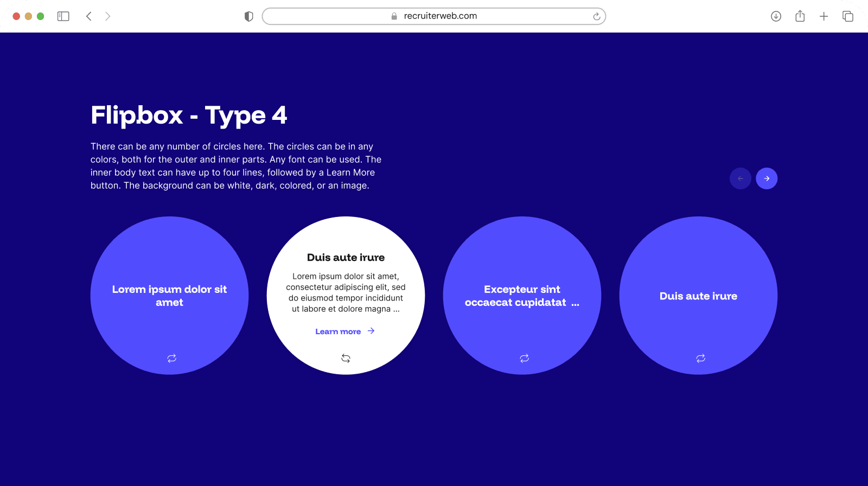Viewport: 868px width, 486px height.
Task: Click the Excepteur sint occaecat cupidatat title
Action: [521, 296]
